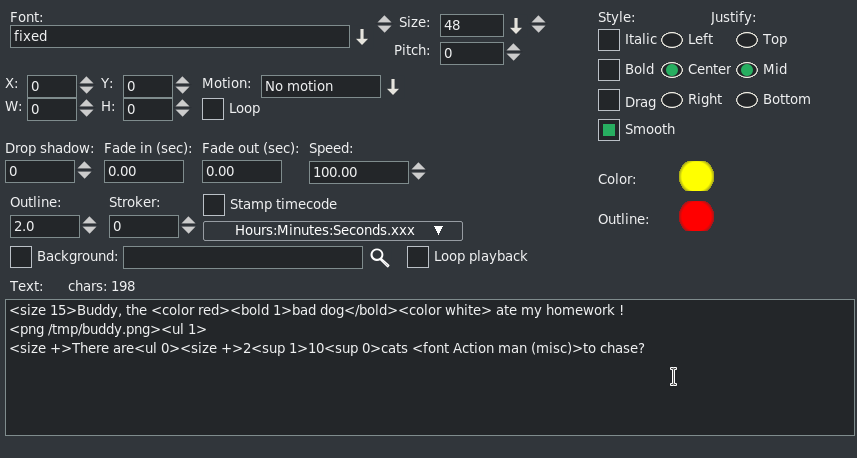
Task: Click the background file path field
Action: pyautogui.click(x=242, y=258)
